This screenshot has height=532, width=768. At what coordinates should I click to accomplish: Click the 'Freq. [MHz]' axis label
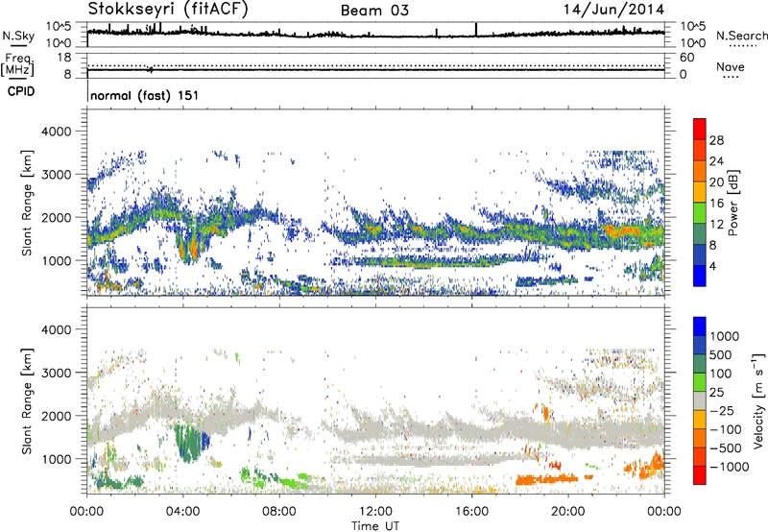[x=17, y=64]
